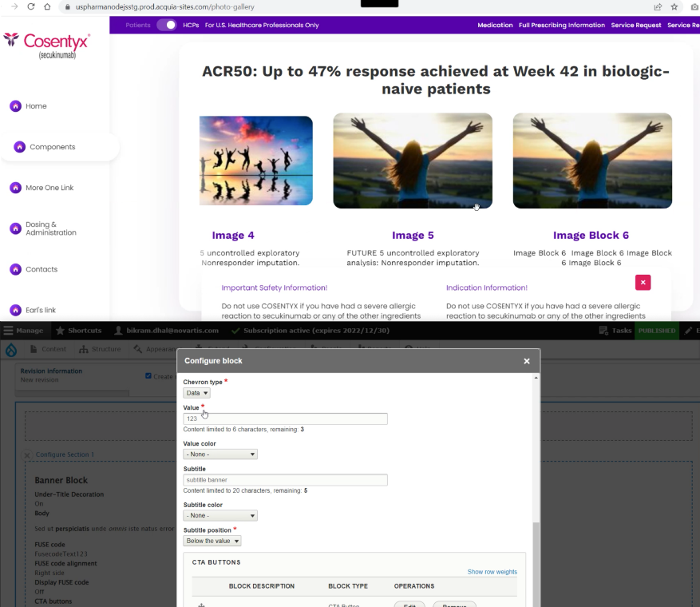Viewport: 700px width, 607px height.
Task: Click the BLOCK TYPE column header
Action: 348,586
